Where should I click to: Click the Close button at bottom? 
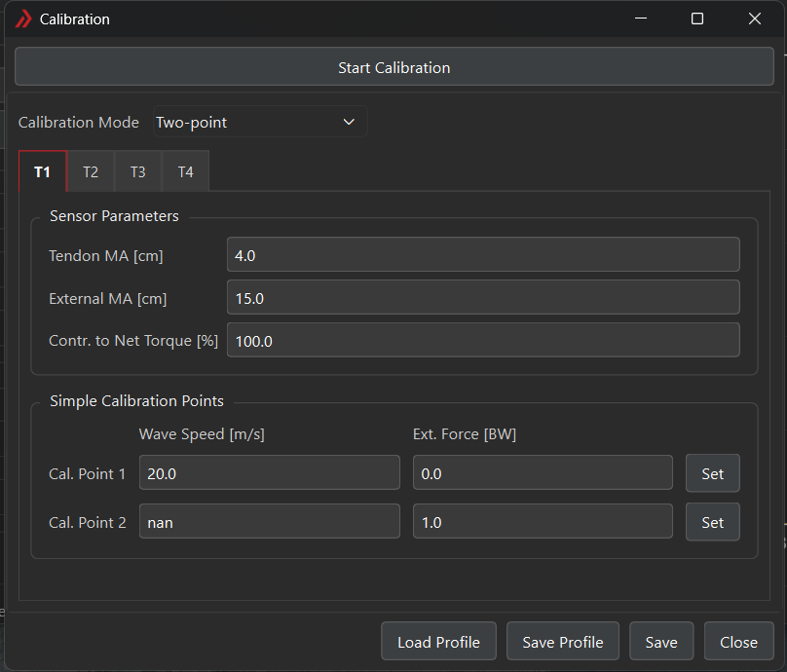click(739, 642)
